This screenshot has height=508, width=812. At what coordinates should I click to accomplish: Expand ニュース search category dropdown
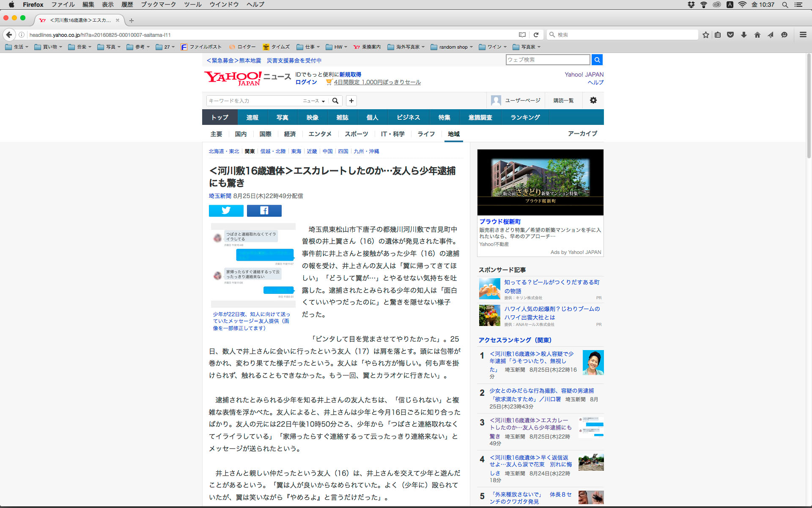[314, 101]
